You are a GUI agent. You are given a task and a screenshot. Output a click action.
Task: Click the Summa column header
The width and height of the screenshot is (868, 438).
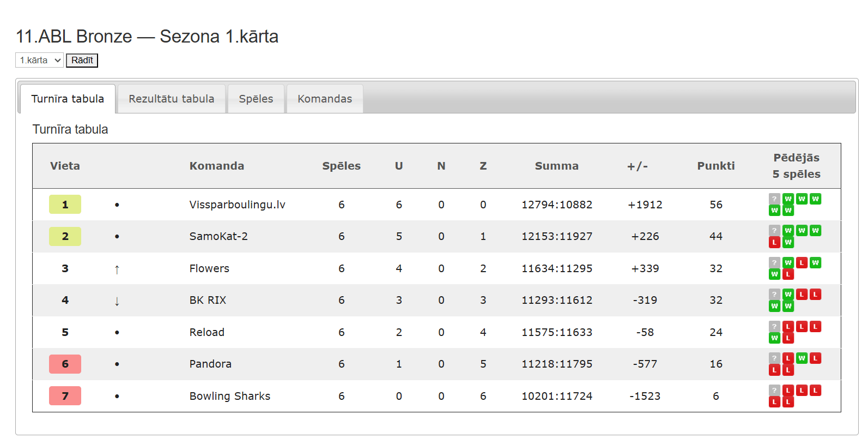(557, 166)
